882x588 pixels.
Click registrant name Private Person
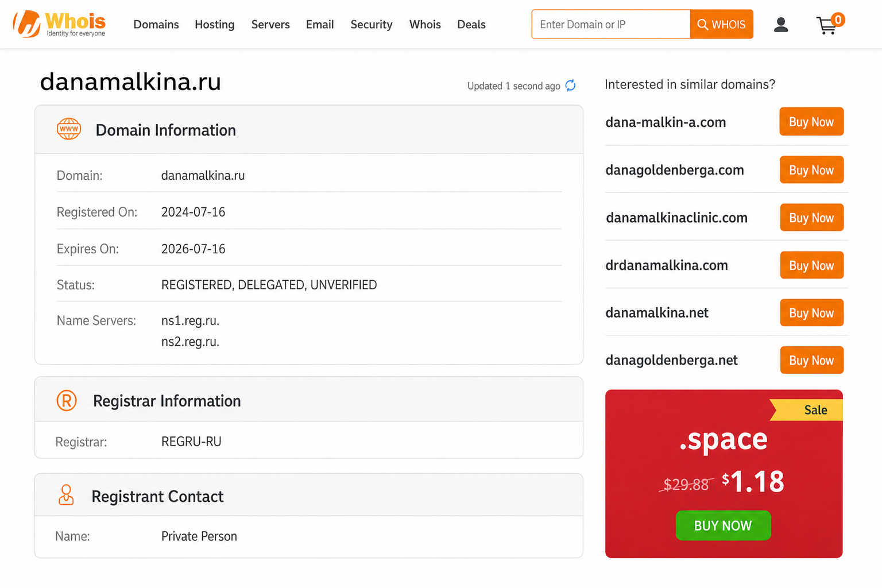199,536
